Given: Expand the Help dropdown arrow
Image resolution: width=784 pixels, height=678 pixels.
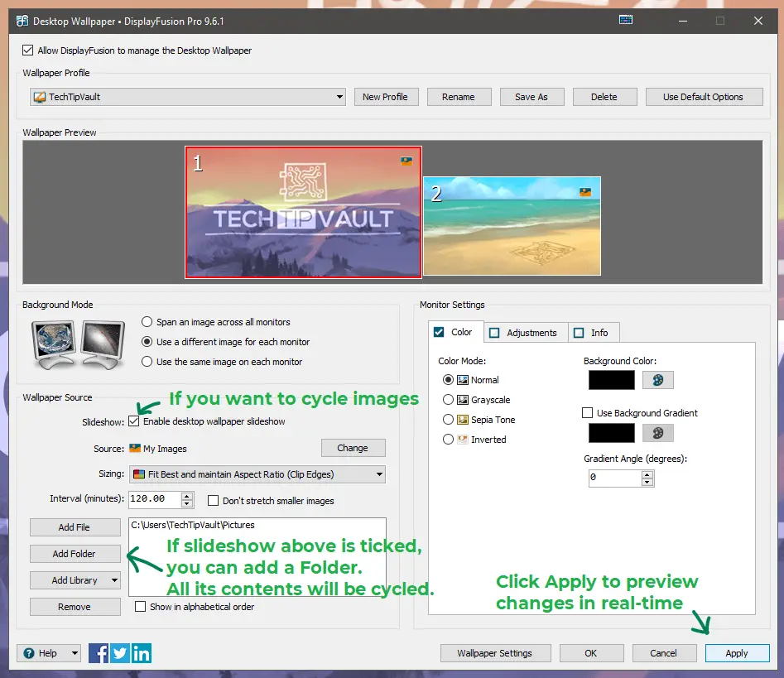Looking at the screenshot, I should [75, 653].
